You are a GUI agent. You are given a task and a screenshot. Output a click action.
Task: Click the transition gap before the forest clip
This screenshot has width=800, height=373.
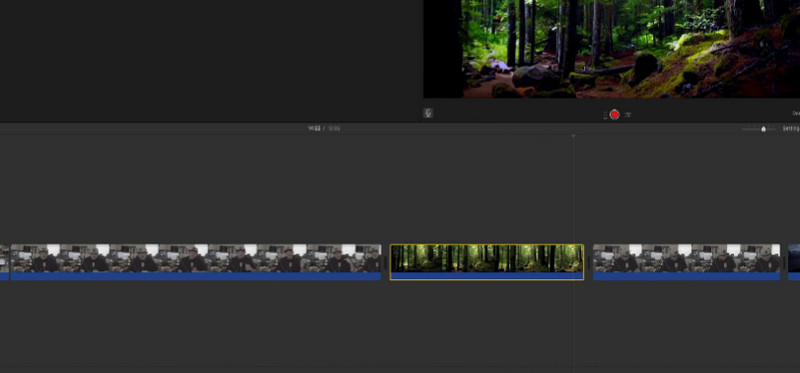(x=386, y=262)
